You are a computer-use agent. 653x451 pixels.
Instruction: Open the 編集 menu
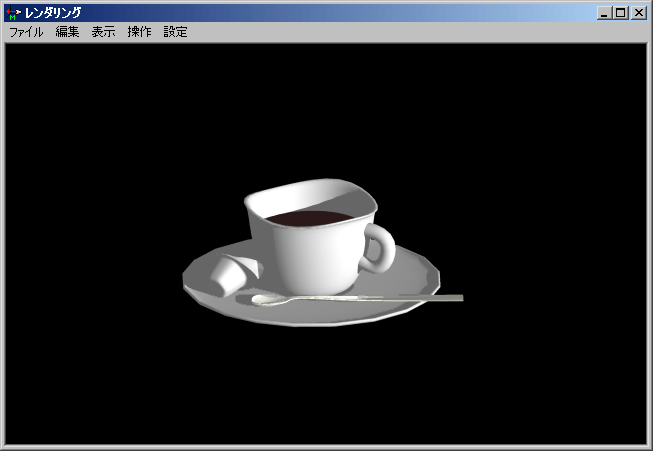coord(67,32)
